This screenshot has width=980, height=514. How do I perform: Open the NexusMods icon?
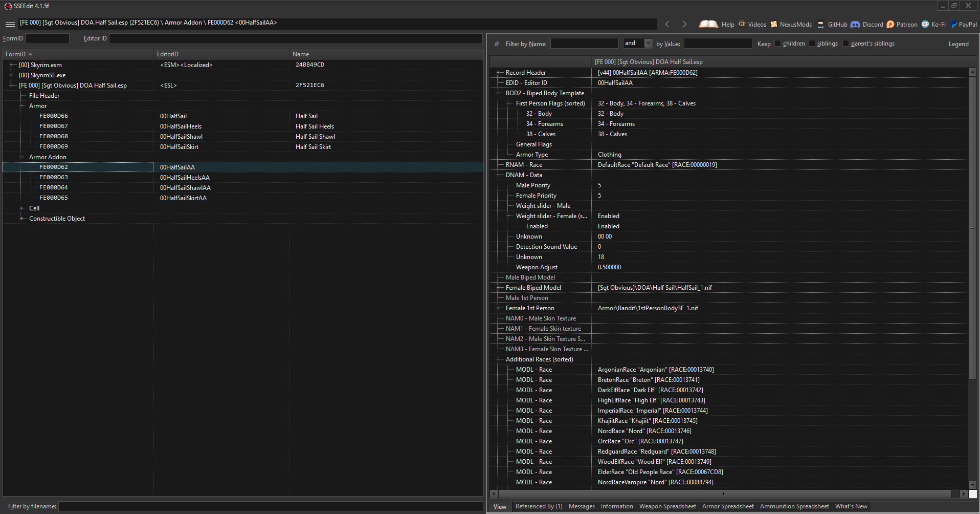tap(774, 24)
